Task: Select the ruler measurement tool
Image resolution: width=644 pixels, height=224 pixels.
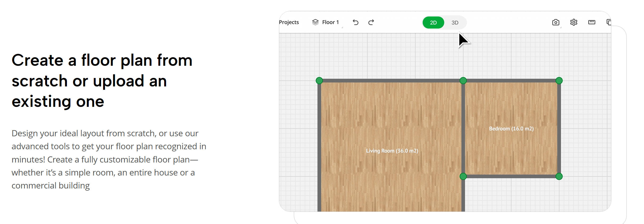Action: (592, 22)
